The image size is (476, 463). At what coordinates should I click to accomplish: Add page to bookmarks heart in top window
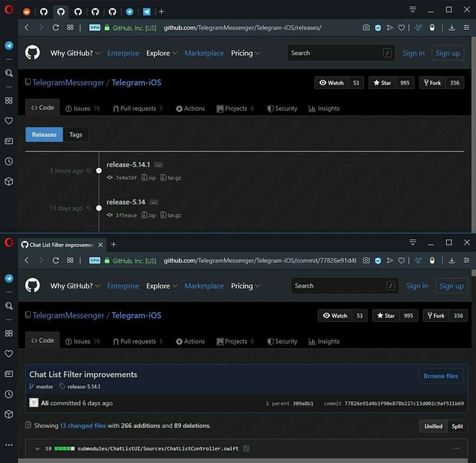point(401,28)
